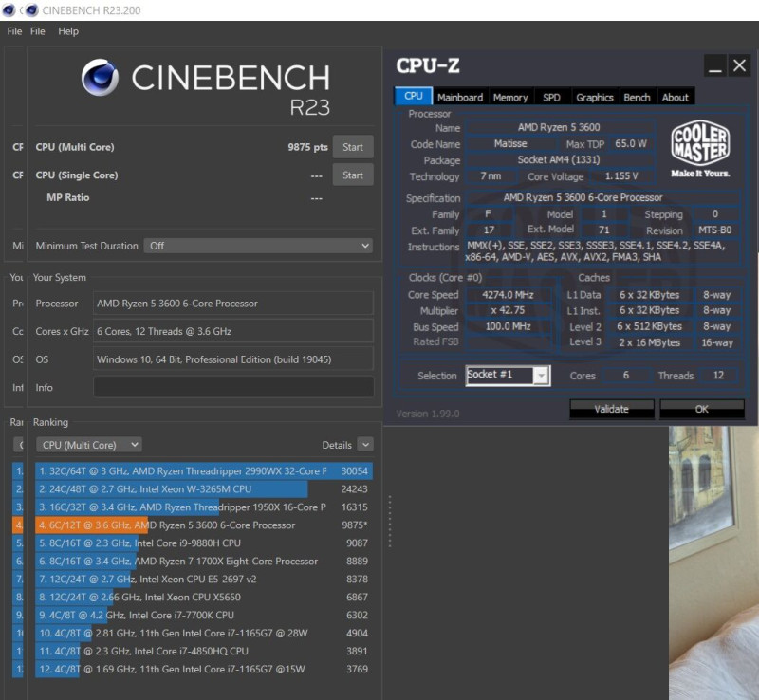This screenshot has height=700, width=759.
Task: Click the Cores value 6 in CPU-Z
Action: tap(626, 376)
